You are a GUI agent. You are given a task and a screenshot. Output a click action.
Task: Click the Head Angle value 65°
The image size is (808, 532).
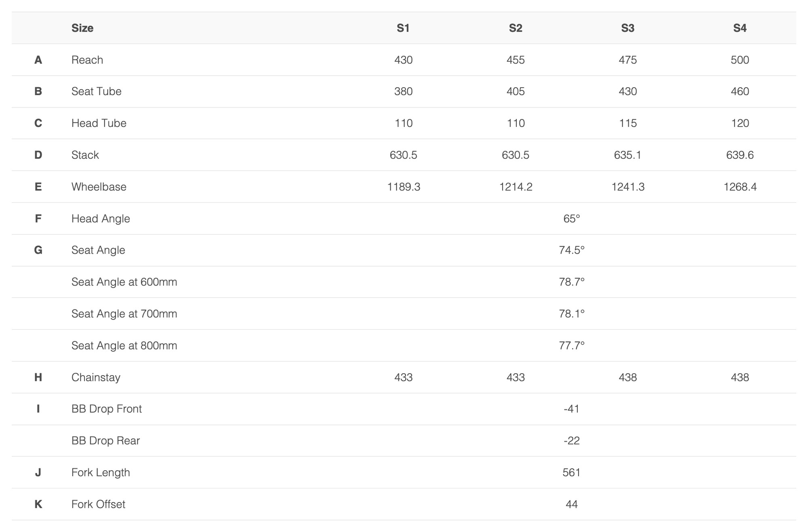pos(572,219)
